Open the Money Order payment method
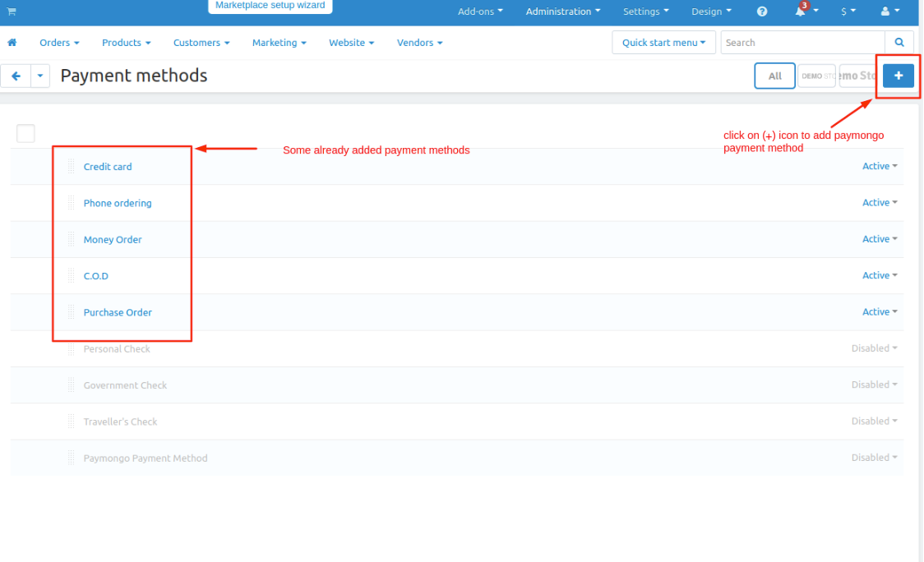Screen dimensions: 924x562 tap(113, 240)
